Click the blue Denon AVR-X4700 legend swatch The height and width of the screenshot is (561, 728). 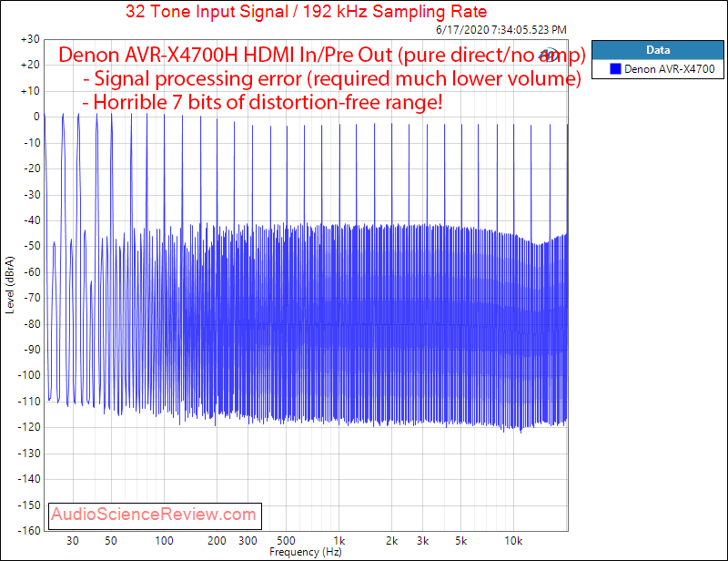click(615, 69)
